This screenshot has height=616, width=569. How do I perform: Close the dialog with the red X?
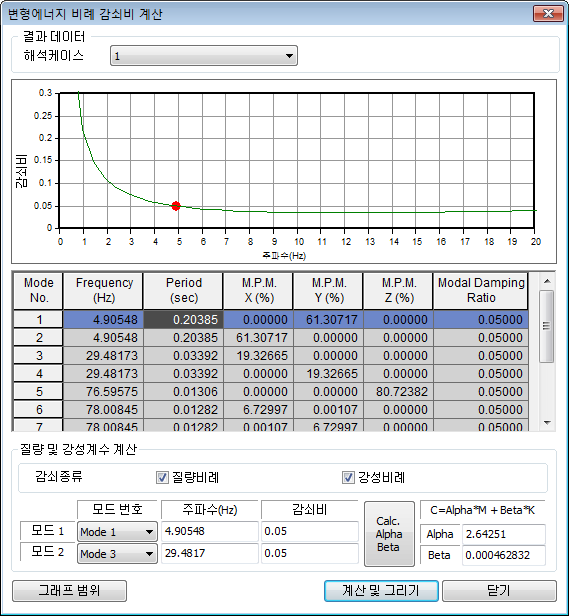point(548,14)
